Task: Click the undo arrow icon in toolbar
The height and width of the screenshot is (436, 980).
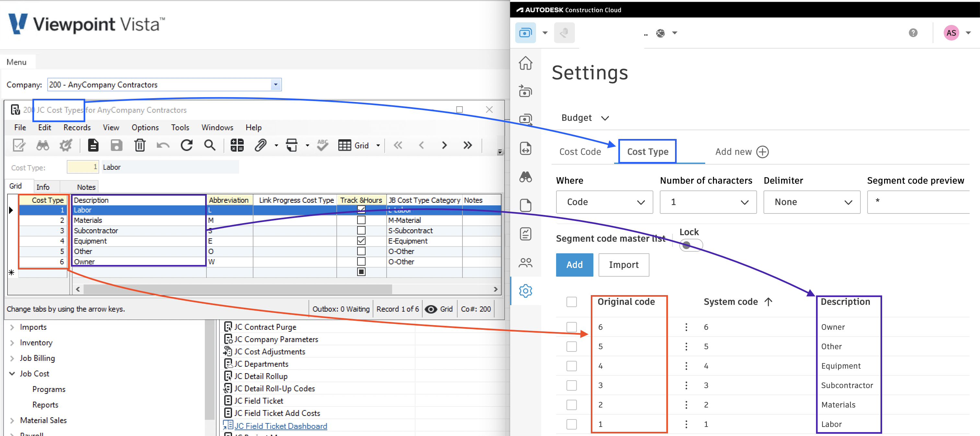Action: (163, 145)
